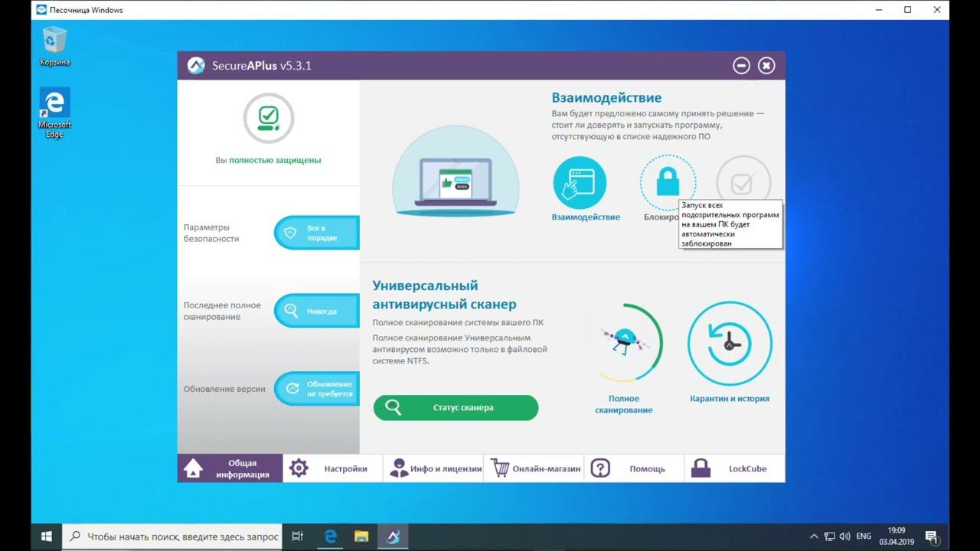980x551 pixels.
Task: Click Обновление не требуется button
Action: click(317, 389)
